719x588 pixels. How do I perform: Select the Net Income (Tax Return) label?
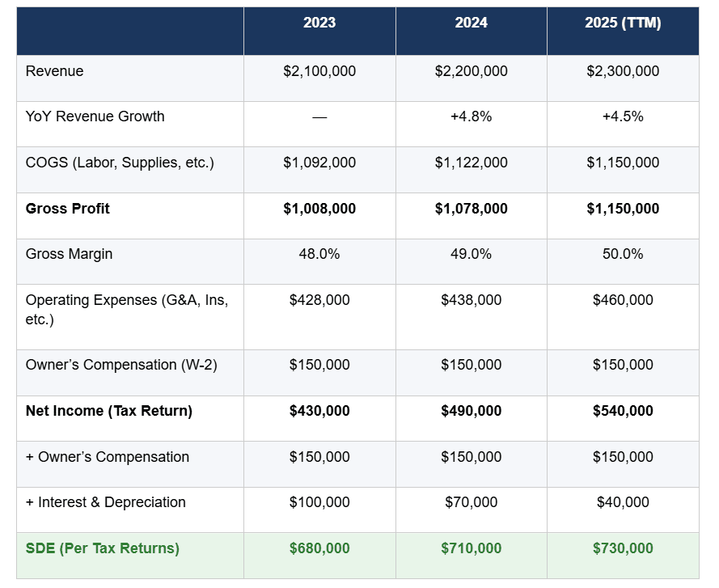tap(109, 411)
